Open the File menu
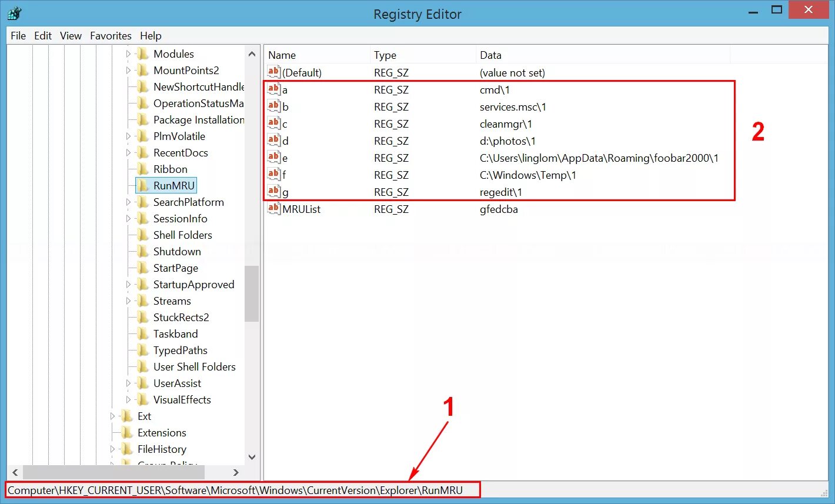Image resolution: width=835 pixels, height=504 pixels. click(x=18, y=36)
